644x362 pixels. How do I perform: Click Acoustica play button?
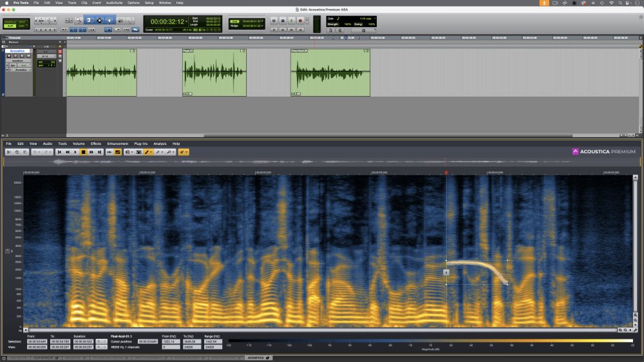point(75,152)
